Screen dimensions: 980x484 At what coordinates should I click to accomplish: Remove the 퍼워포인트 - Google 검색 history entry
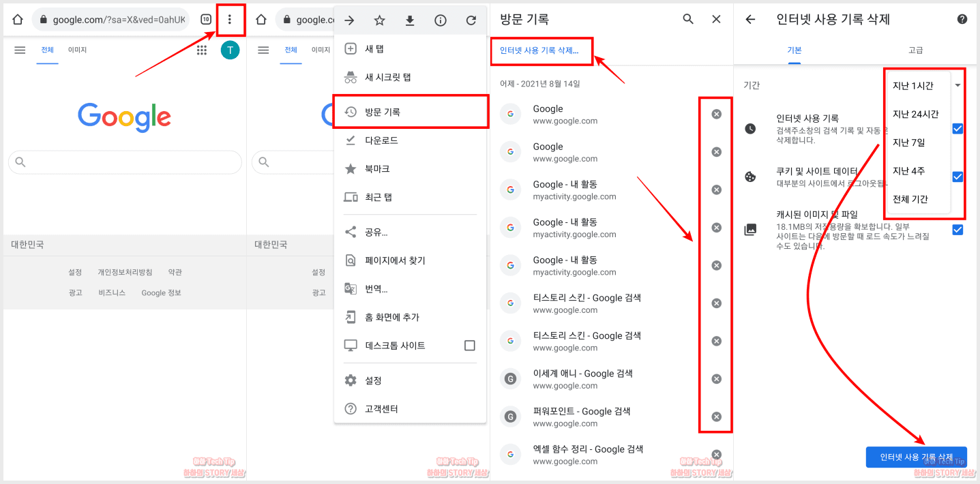point(716,417)
